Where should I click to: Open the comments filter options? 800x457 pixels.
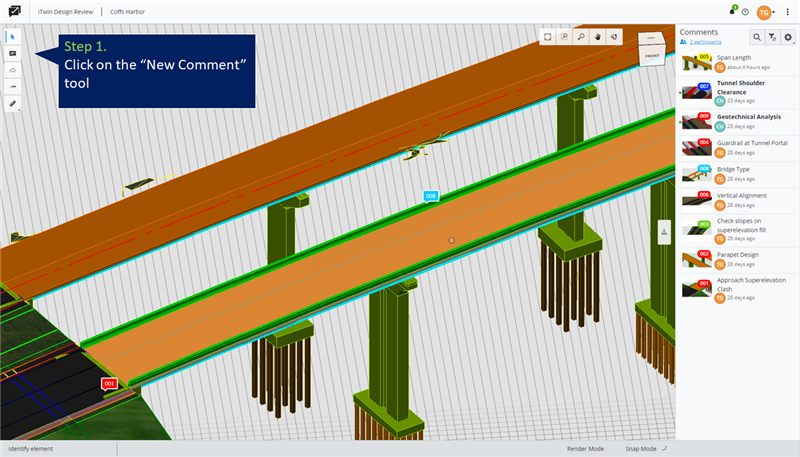tap(772, 37)
